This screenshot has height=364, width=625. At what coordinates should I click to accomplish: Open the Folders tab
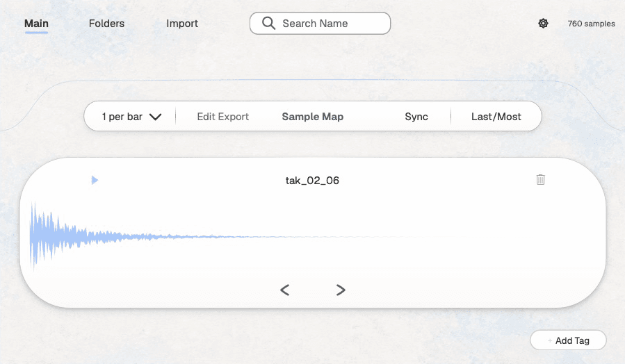point(106,24)
